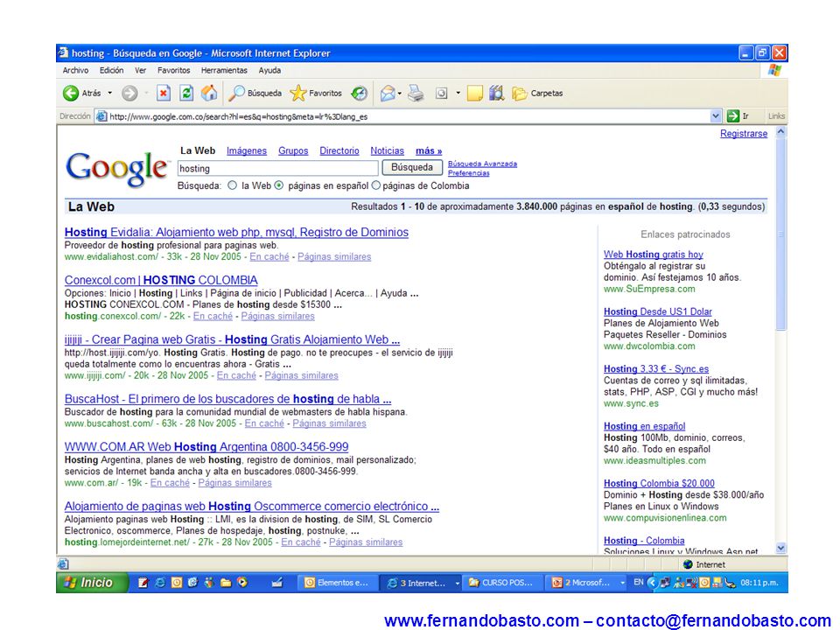The width and height of the screenshot is (840, 630).
Task: Open the Edición menu
Action: [x=111, y=70]
